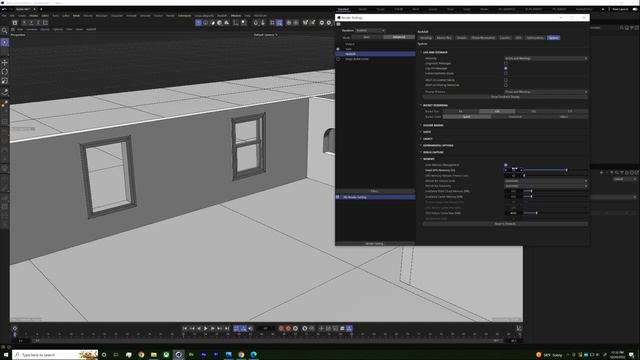640x360 pixels.
Task: Switch to the System tab in Redshift settings
Action: pos(553,38)
